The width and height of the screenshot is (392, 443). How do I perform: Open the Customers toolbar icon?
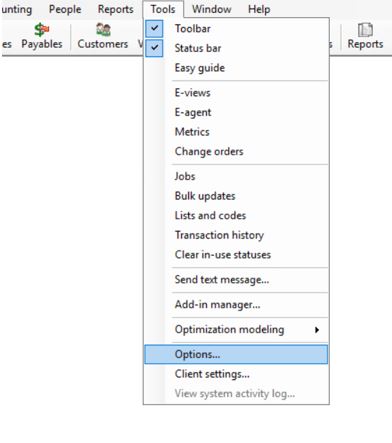pyautogui.click(x=103, y=36)
